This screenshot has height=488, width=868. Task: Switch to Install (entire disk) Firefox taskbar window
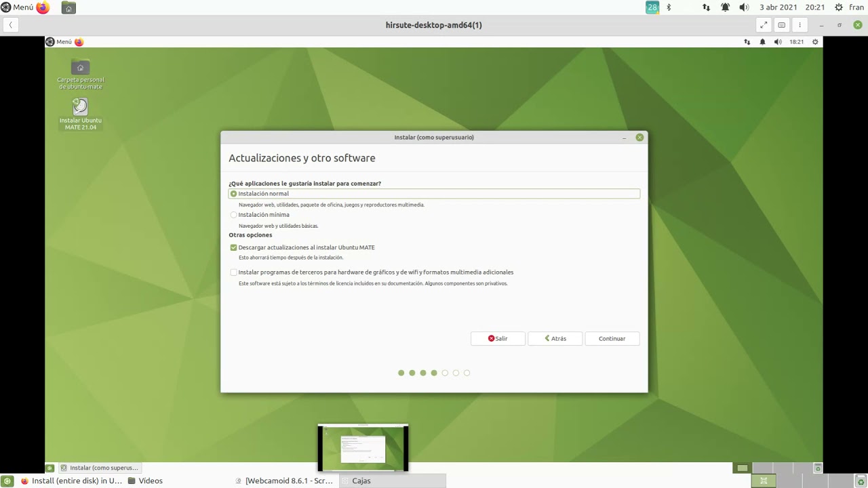tap(71, 481)
